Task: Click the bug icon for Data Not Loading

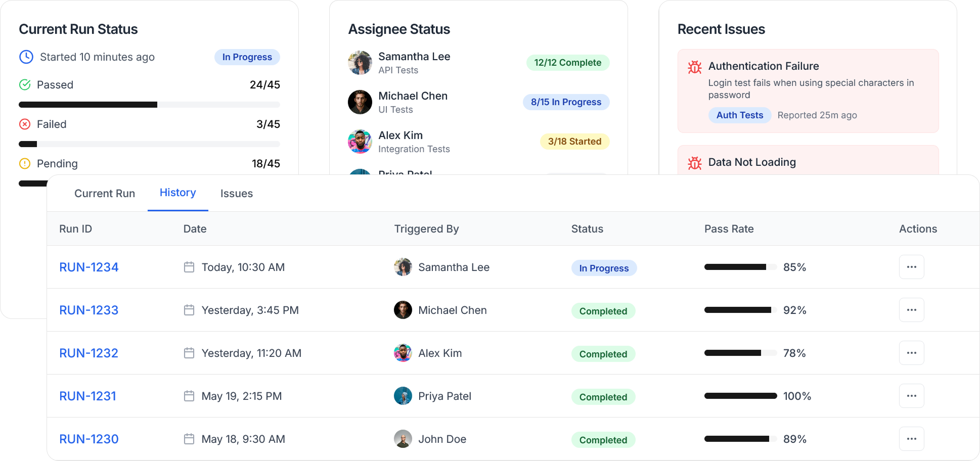Action: coord(695,163)
